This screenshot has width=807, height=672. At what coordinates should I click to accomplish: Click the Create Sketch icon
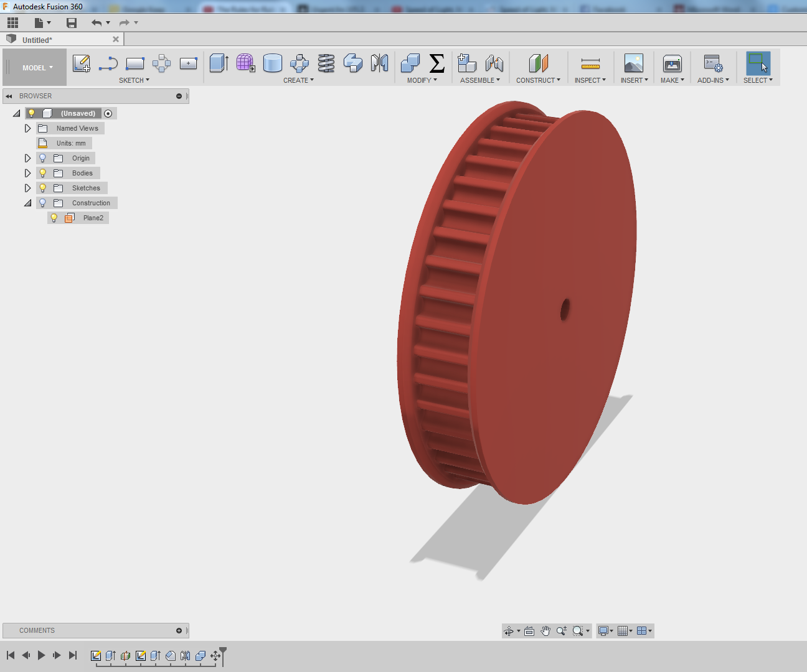click(81, 63)
